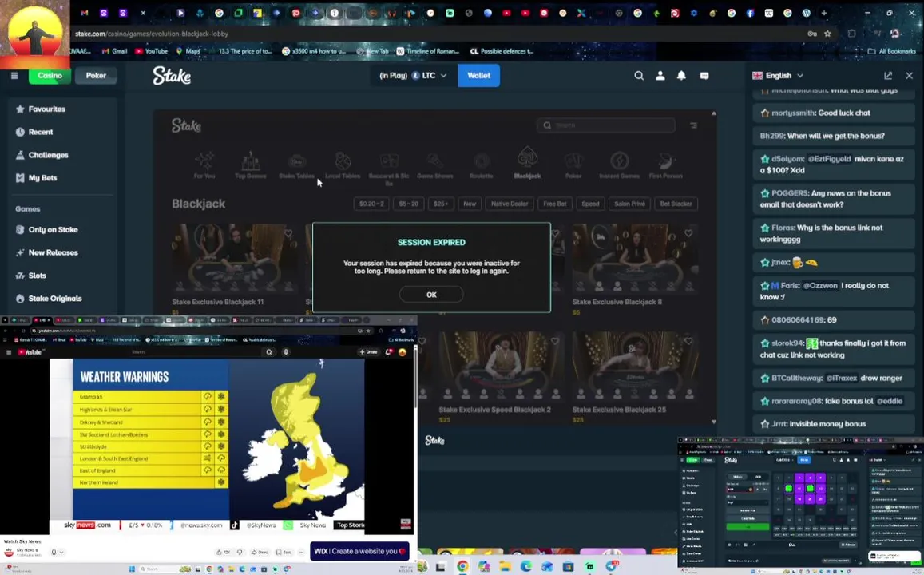This screenshot has height=575, width=924.
Task: Open the Stake user profile icon
Action: (x=660, y=75)
